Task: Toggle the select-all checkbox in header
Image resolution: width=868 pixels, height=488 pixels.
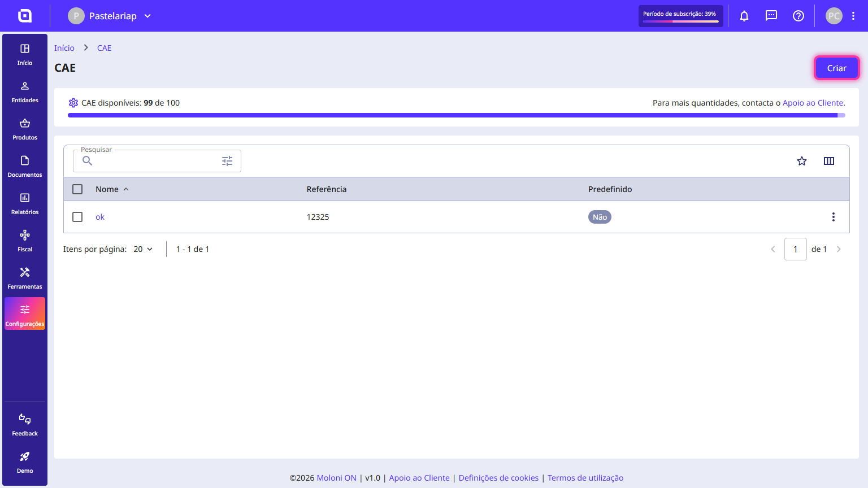Action: click(x=77, y=189)
